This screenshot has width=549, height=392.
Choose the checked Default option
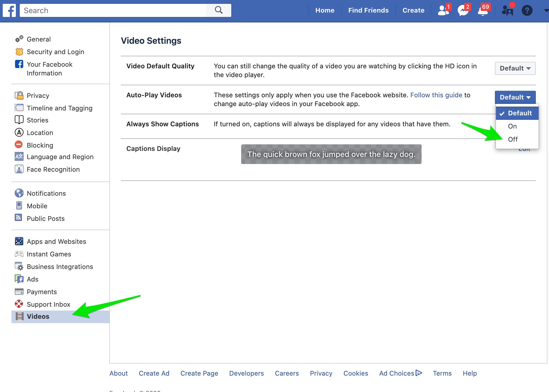(517, 113)
